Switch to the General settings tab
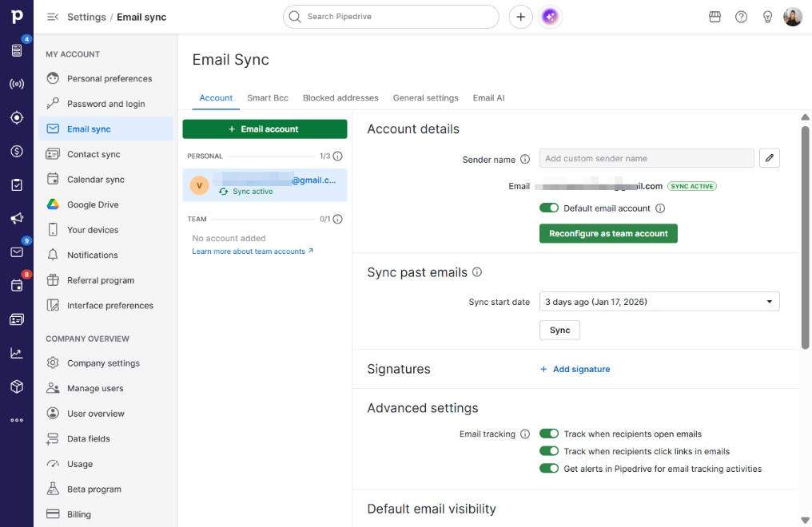812x527 pixels. (x=426, y=97)
